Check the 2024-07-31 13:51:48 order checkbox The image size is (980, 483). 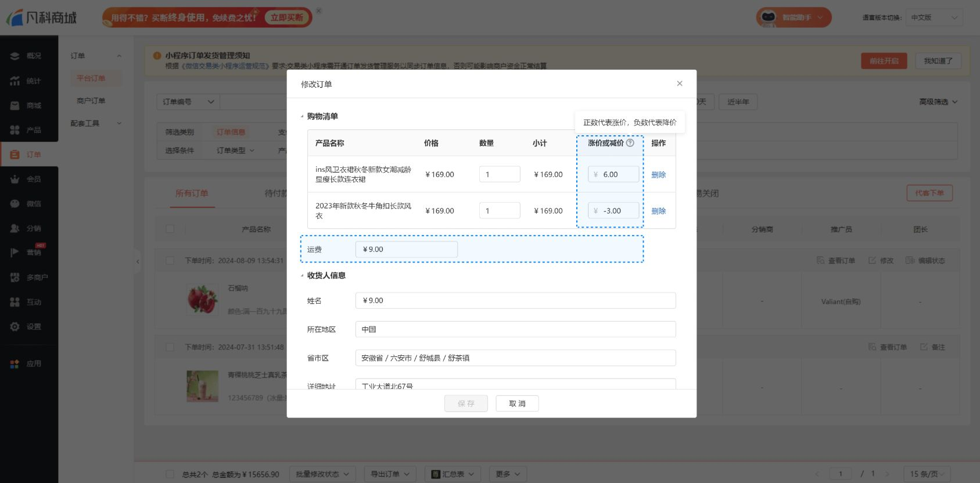click(x=170, y=347)
